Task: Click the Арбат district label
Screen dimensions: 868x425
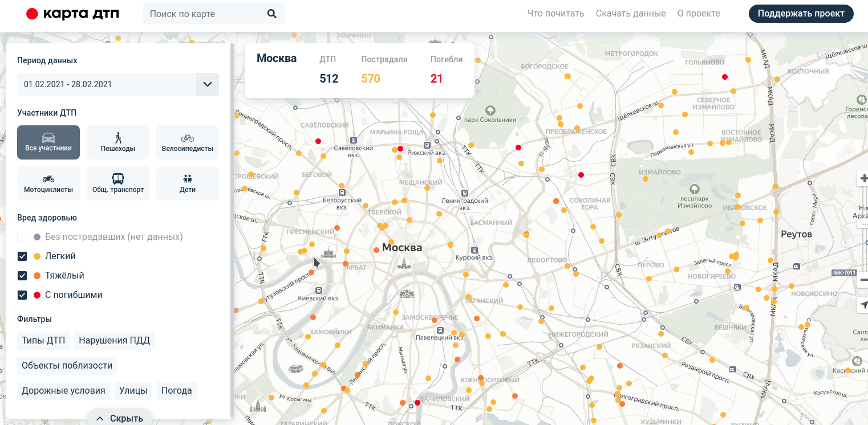Action: [357, 267]
